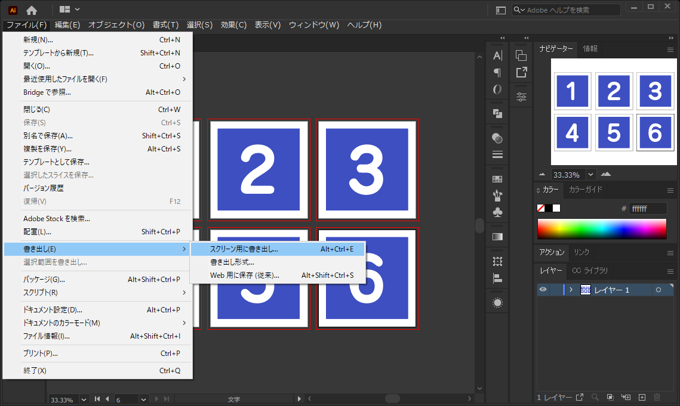Click Locate Object magnifier in Layers footer
The height and width of the screenshot is (406, 680).
[595, 397]
